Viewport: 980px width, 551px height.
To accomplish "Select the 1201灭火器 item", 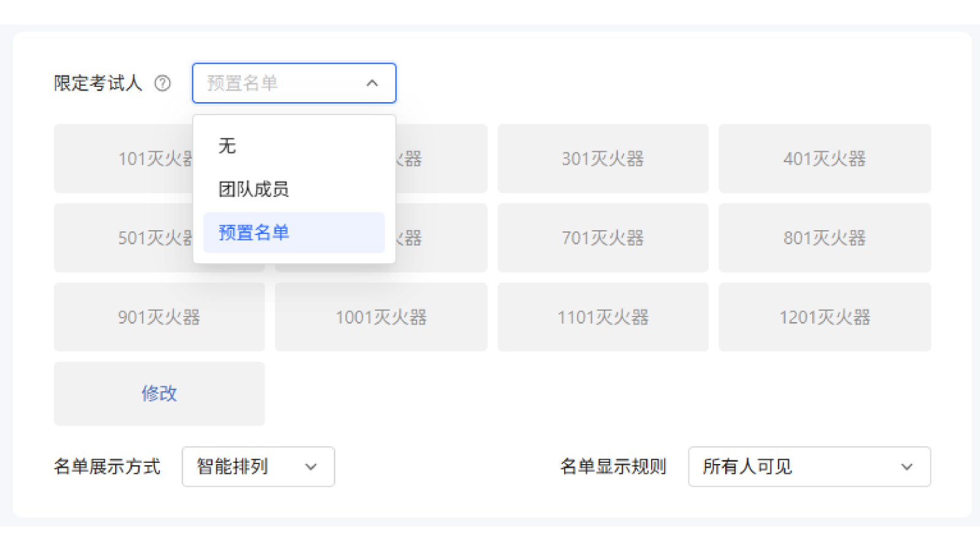I will tap(824, 317).
